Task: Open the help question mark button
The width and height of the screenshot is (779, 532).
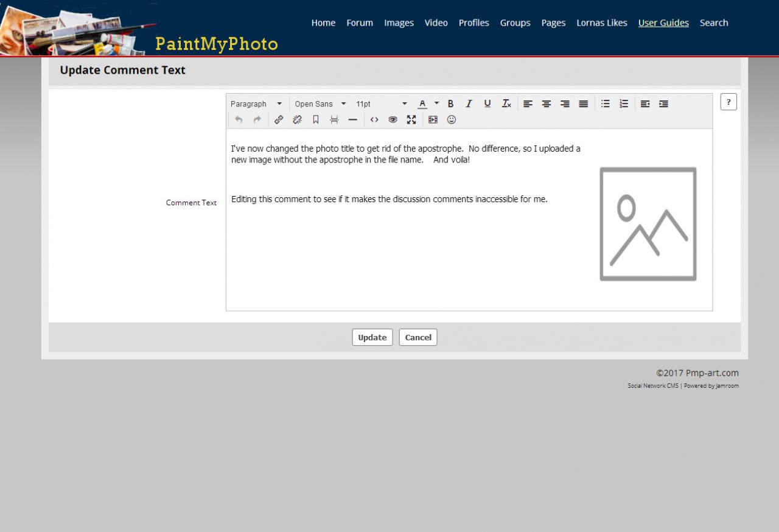Action: pos(728,102)
